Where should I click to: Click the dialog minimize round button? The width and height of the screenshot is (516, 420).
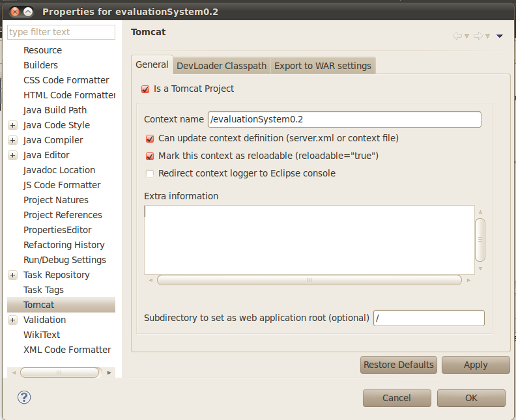tap(28, 12)
